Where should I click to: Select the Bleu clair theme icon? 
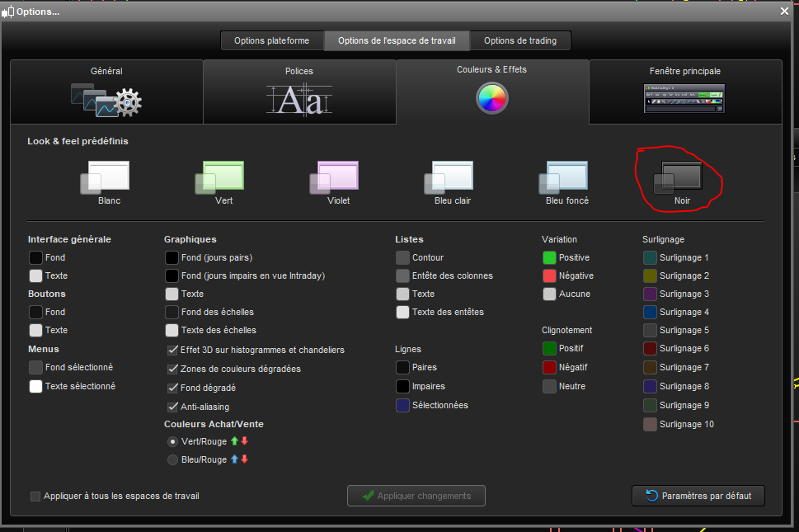[x=449, y=177]
